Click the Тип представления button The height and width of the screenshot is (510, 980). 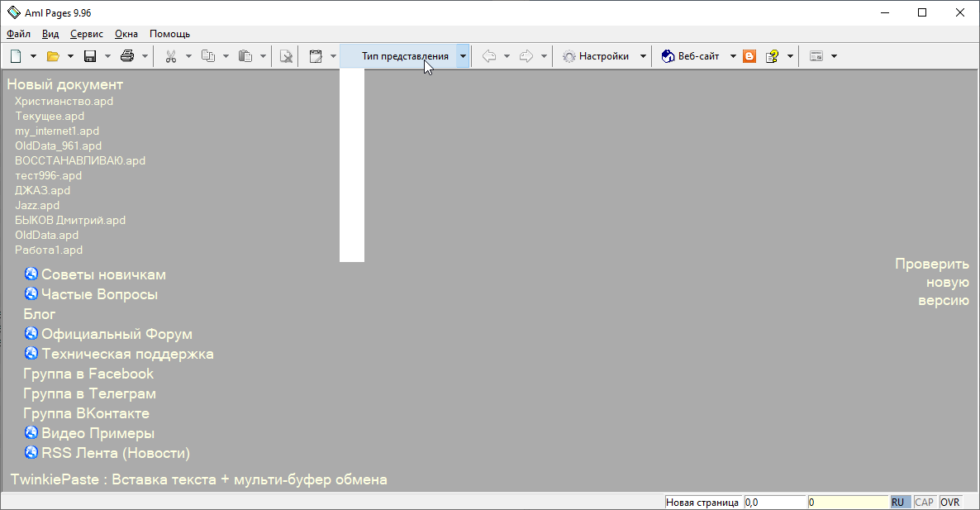[398, 56]
